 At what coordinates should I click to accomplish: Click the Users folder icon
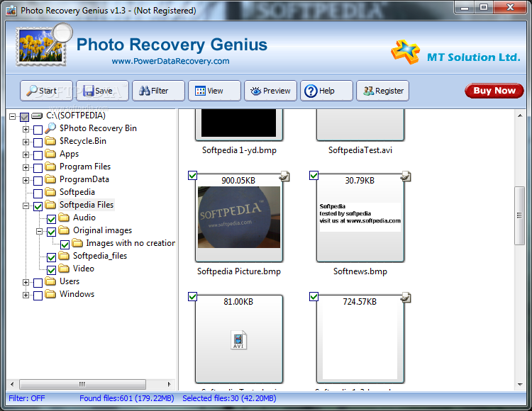[50, 281]
